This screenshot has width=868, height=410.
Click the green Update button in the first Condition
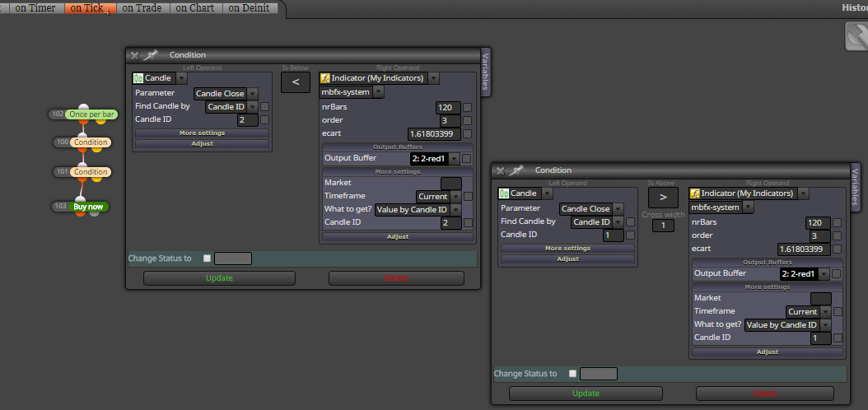coord(219,278)
